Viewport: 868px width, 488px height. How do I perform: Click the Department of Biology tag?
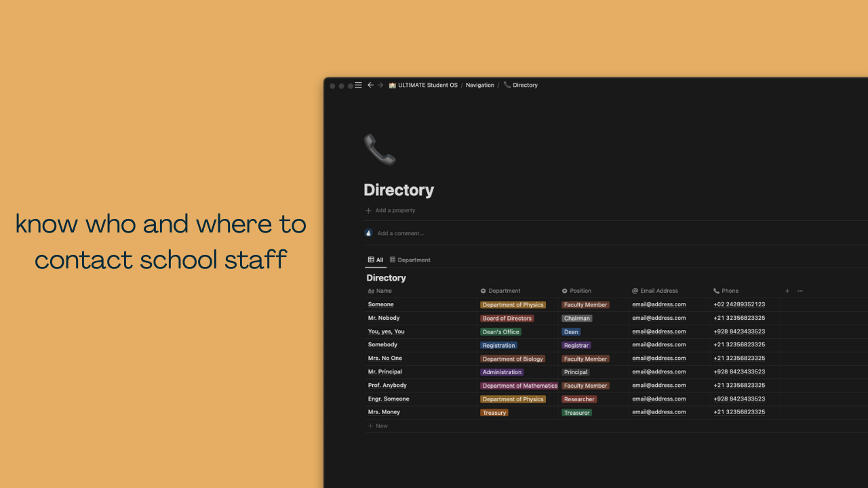pyautogui.click(x=513, y=359)
